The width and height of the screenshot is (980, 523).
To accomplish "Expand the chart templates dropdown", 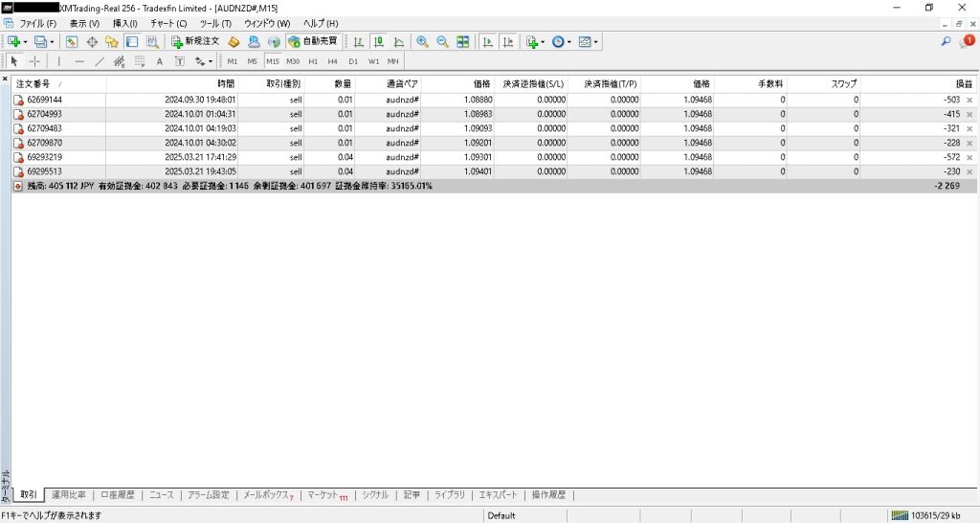I will (596, 42).
